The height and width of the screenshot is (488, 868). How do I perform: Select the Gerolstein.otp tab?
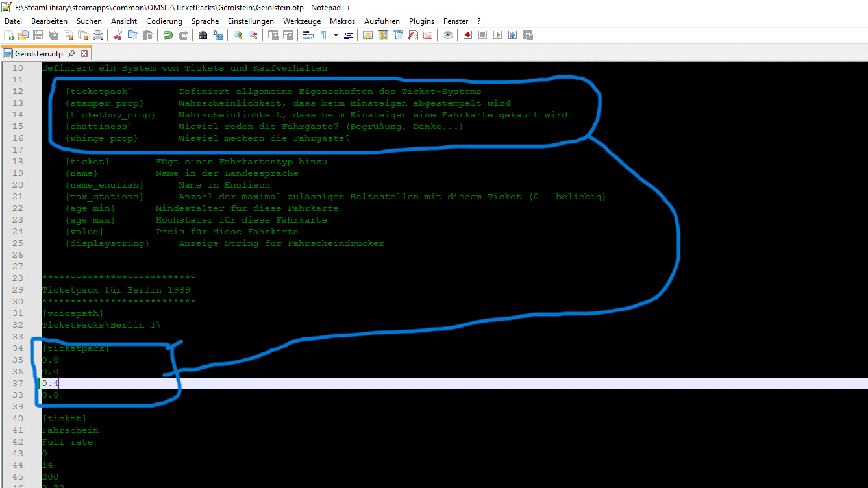pos(38,53)
